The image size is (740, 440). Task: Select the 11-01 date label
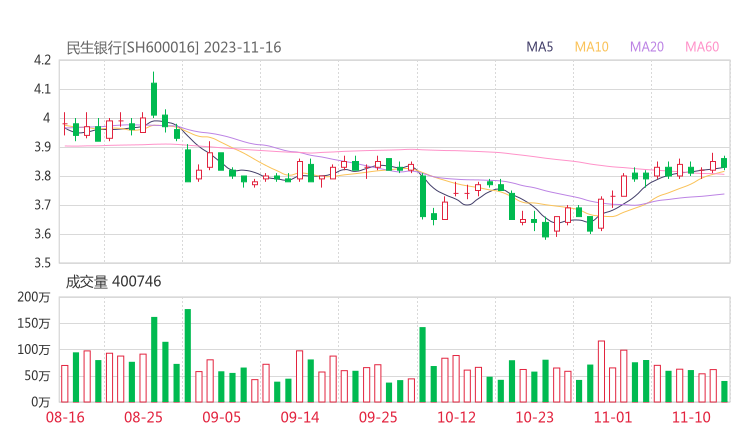pos(613,417)
